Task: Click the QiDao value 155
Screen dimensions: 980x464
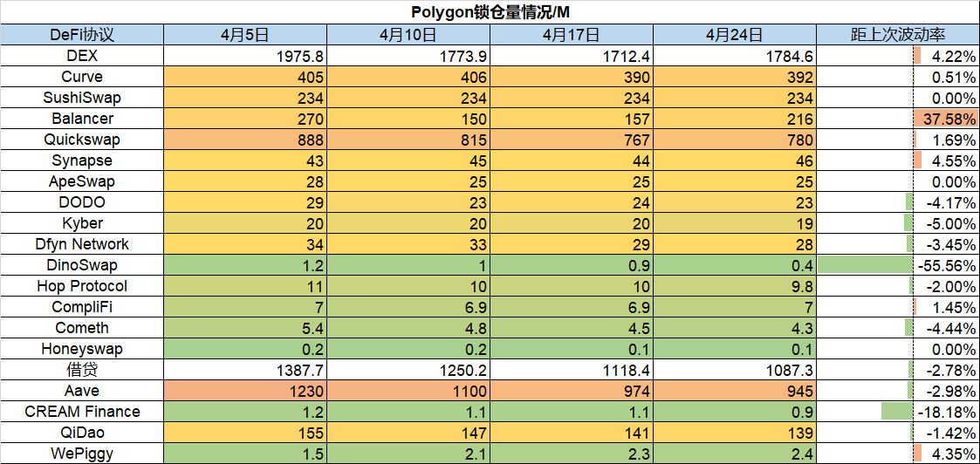Action: pyautogui.click(x=245, y=433)
